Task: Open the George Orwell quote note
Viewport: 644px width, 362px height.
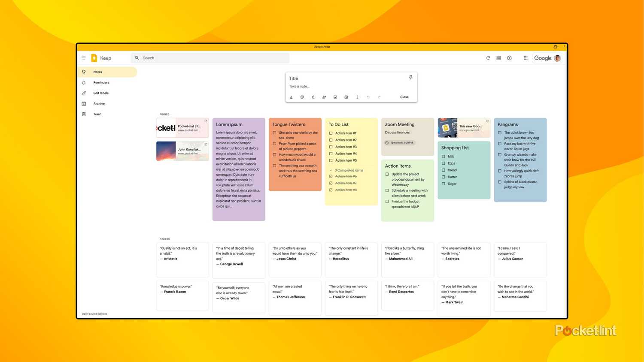Action: coord(239,261)
